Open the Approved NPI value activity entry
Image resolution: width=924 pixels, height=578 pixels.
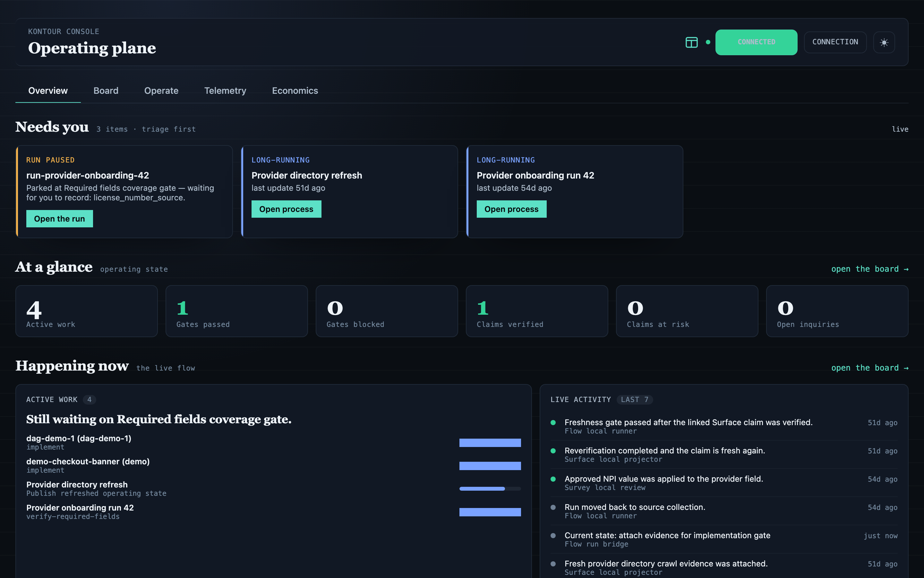point(724,483)
